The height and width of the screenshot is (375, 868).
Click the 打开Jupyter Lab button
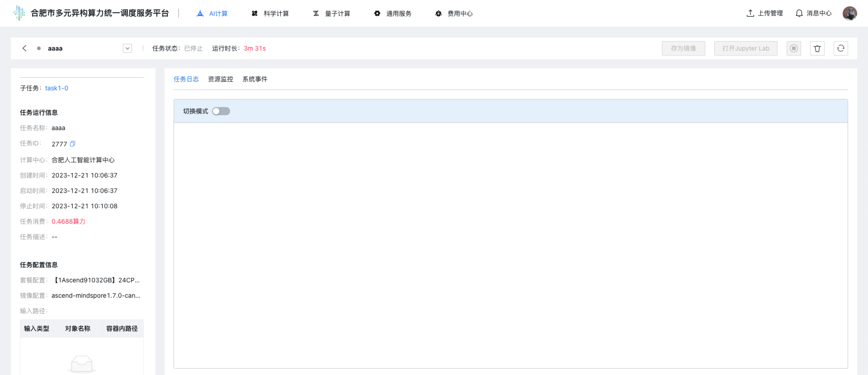745,48
